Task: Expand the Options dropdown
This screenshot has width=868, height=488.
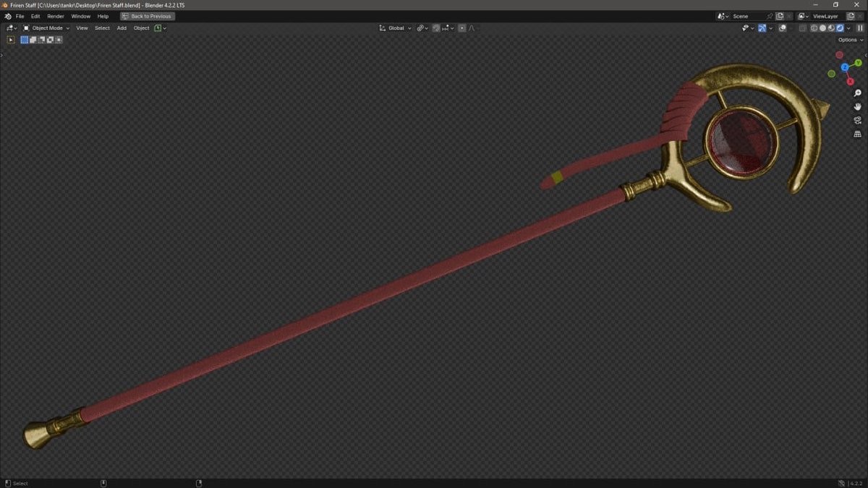Action: (x=846, y=40)
